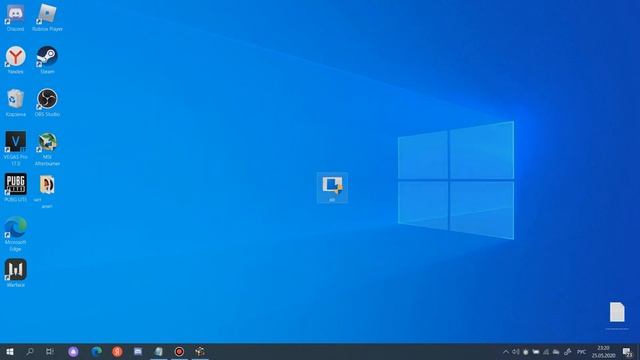
Task: Show hidden system tray icons
Action: (x=506, y=352)
